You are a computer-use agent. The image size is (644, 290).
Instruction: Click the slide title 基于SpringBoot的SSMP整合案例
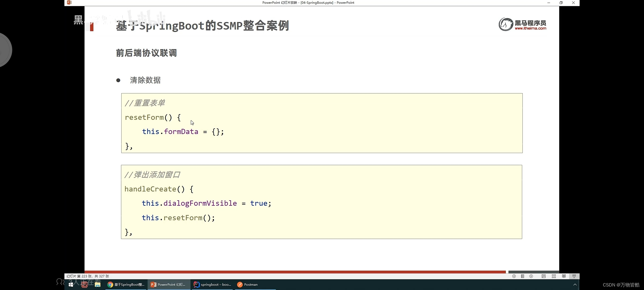202,26
